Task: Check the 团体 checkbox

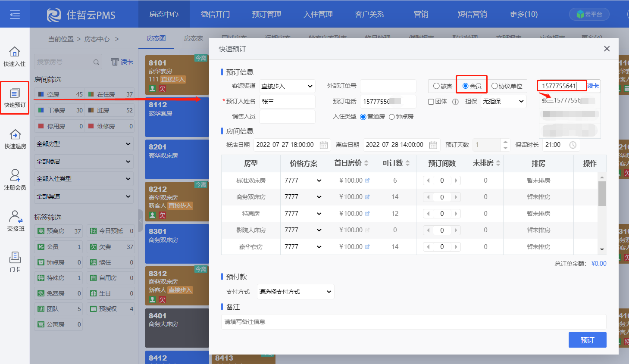Action: coord(431,102)
